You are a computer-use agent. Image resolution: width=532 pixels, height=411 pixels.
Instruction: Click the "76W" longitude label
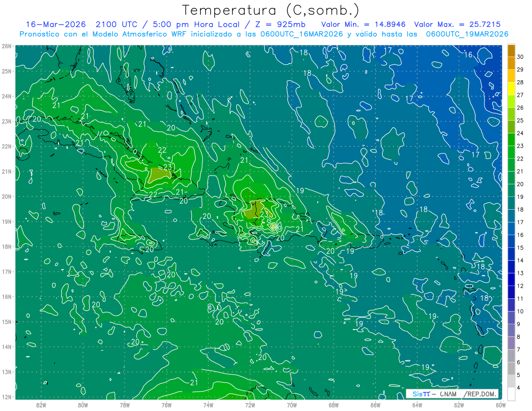pyautogui.click(x=166, y=405)
